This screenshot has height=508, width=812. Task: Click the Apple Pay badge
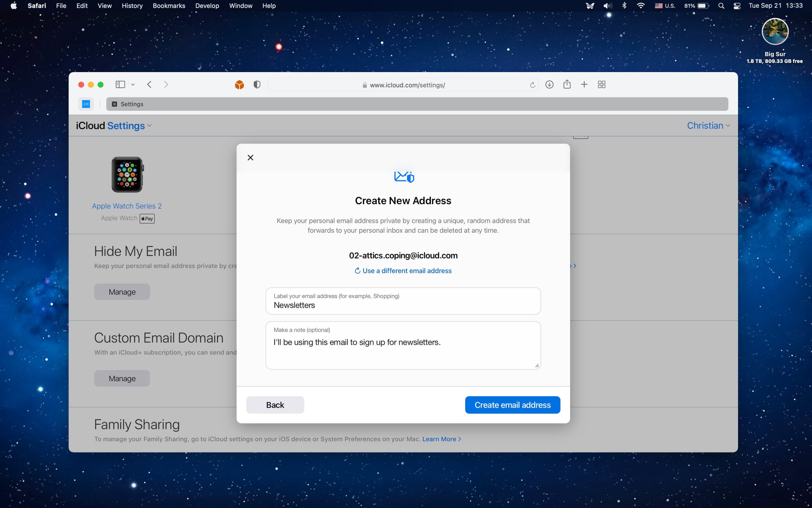(147, 218)
